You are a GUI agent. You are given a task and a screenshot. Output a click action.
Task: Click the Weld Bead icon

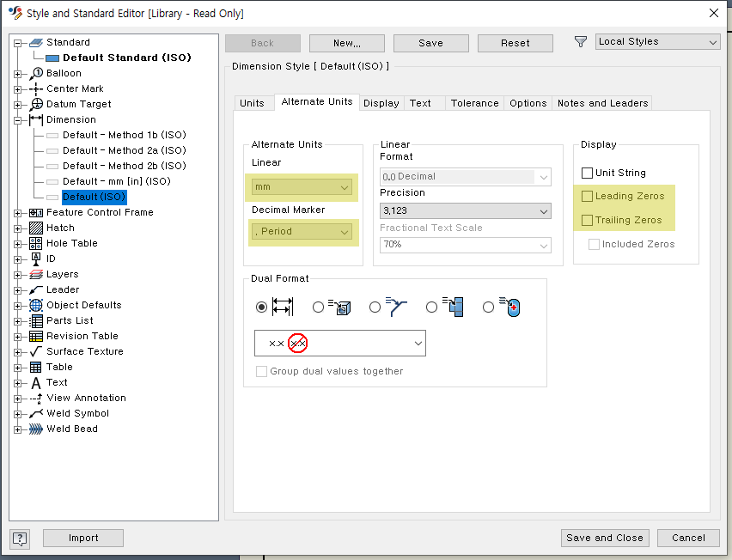coord(36,429)
